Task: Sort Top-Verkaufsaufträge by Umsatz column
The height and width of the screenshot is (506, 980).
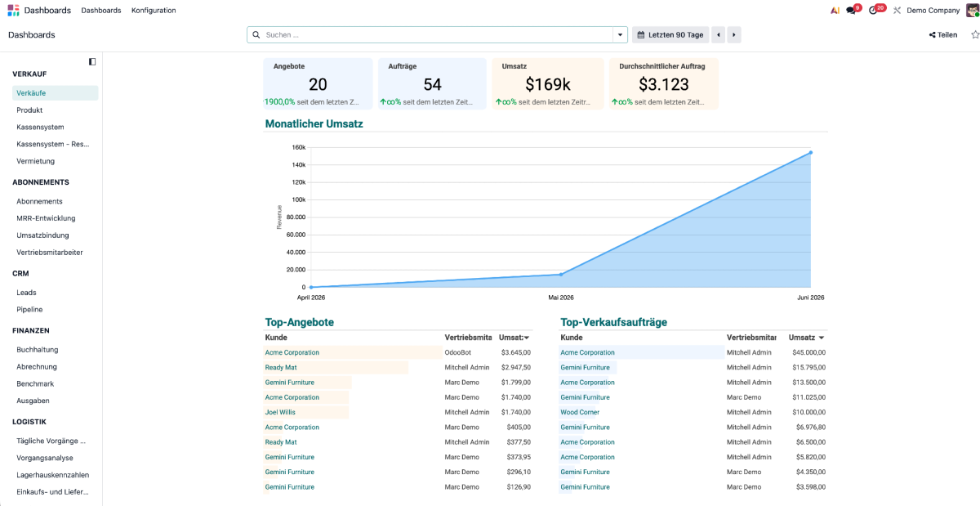Action: click(x=806, y=338)
